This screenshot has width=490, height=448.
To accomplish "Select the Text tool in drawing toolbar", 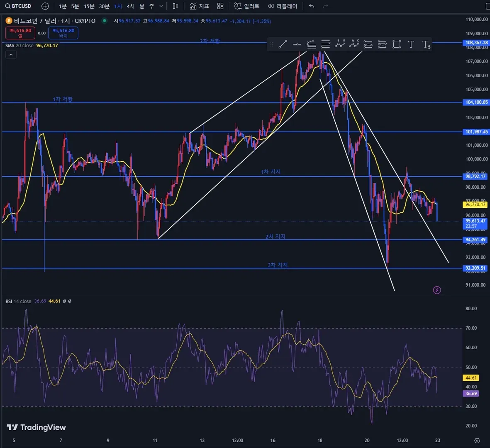I will point(411,44).
